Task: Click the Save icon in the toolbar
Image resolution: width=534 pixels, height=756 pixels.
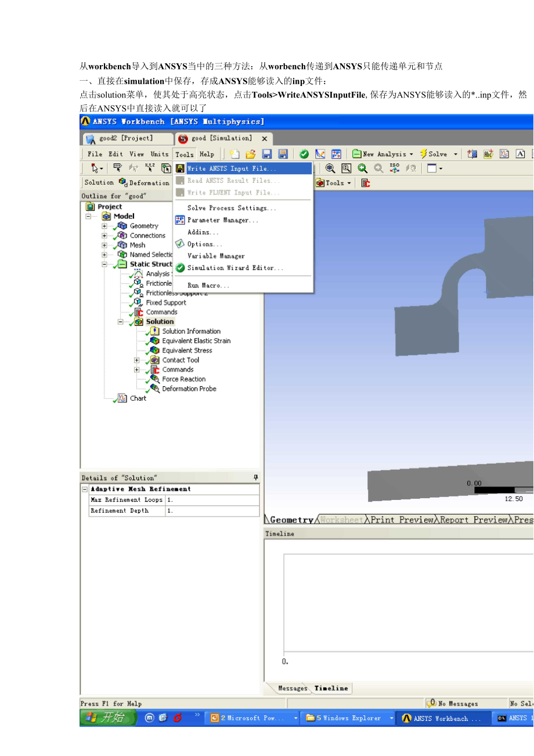Action: (x=268, y=154)
